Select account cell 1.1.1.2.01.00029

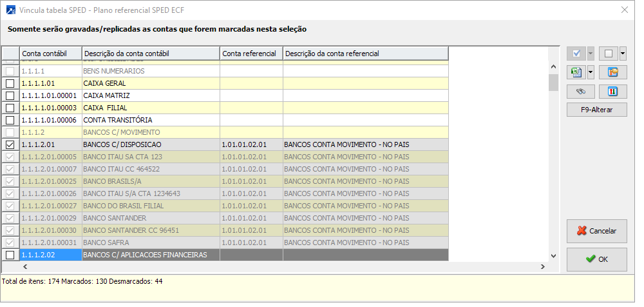[50, 218]
